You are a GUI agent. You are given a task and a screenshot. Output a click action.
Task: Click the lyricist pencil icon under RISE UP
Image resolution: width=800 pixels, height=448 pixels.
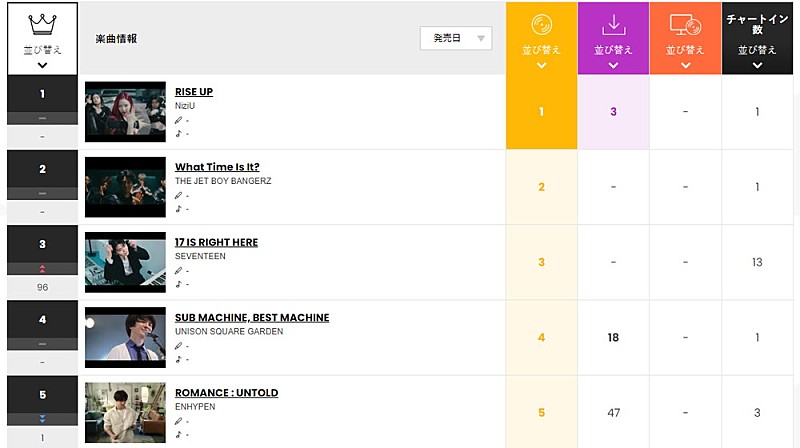coord(179,120)
